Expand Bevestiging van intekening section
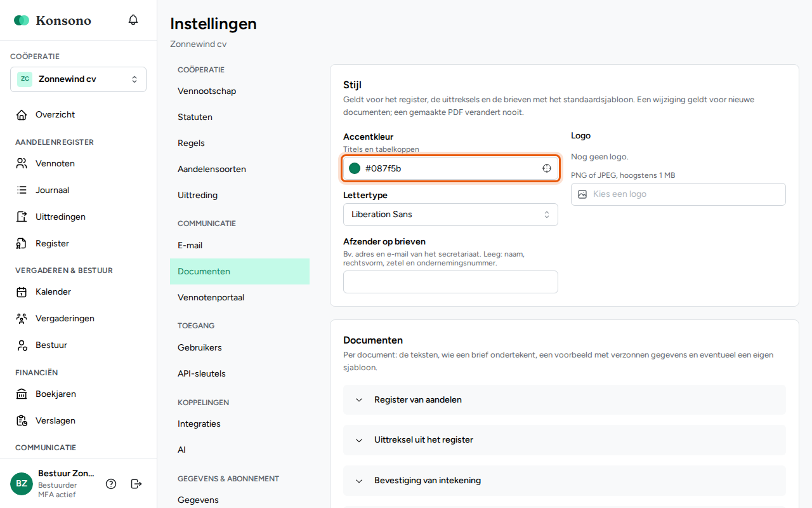 565,481
